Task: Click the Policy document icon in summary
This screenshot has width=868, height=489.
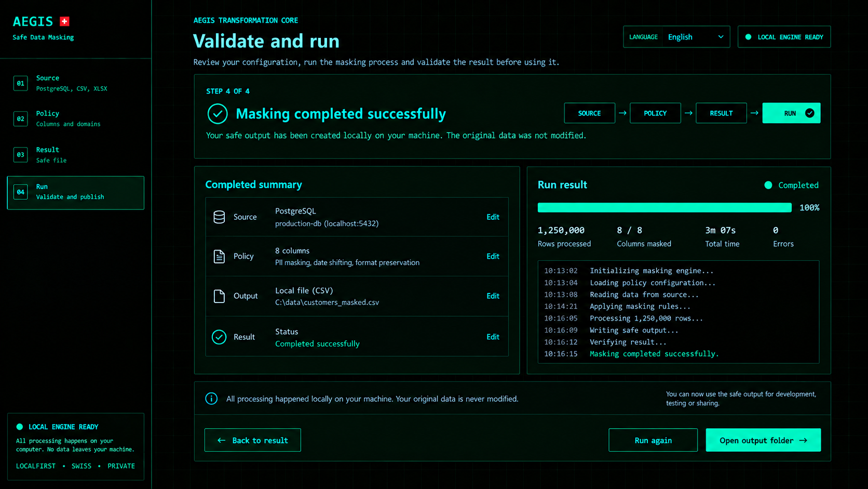Action: click(x=219, y=256)
